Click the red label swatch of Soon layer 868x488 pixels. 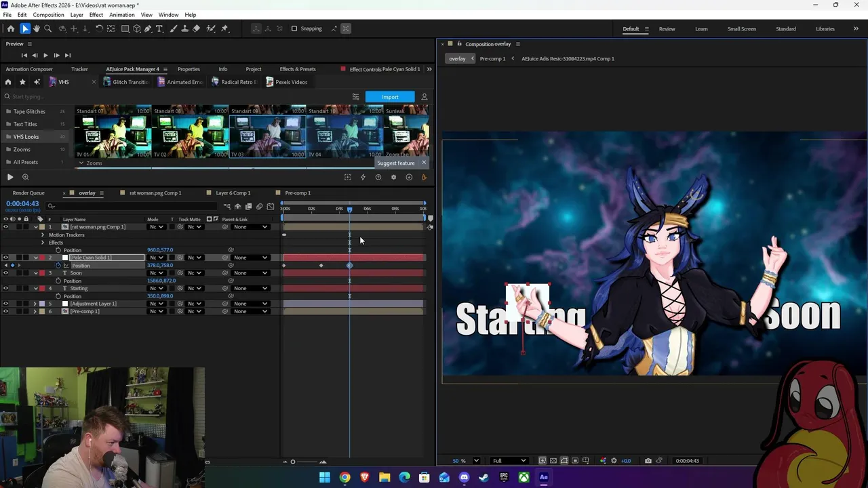(x=41, y=273)
